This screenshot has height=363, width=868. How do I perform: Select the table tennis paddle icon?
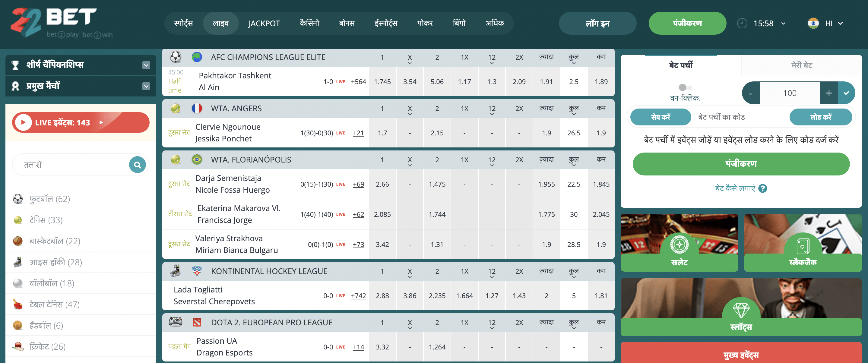pyautogui.click(x=18, y=305)
